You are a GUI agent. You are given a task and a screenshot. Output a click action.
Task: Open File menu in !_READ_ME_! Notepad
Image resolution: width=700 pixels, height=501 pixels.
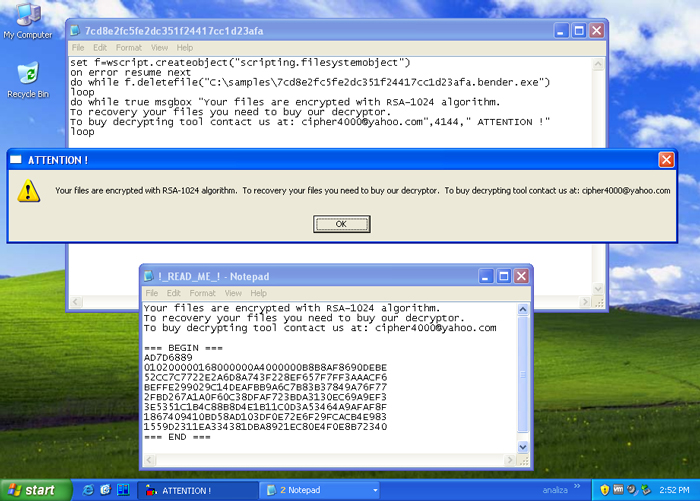[152, 293]
